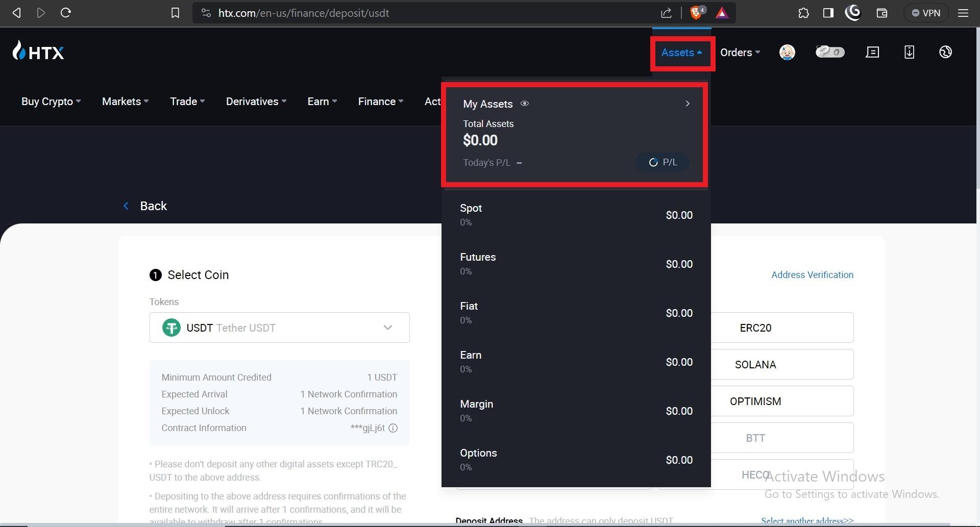
Task: Open site information icon in address bar
Action: click(206, 13)
